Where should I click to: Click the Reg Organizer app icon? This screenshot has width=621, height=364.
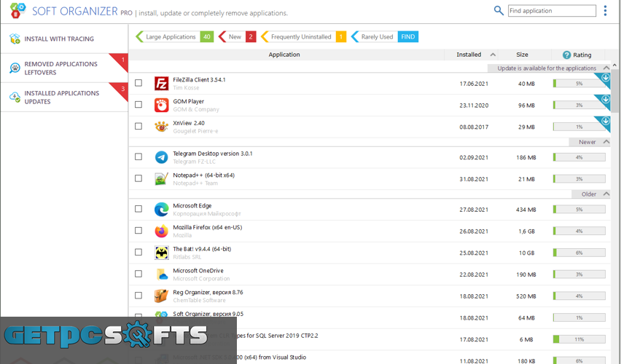161,296
